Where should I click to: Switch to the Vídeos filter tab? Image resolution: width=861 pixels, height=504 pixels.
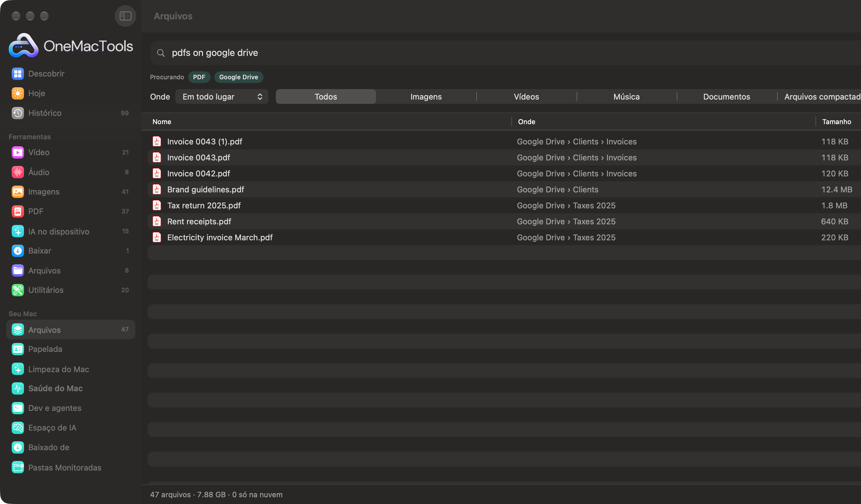coord(526,96)
